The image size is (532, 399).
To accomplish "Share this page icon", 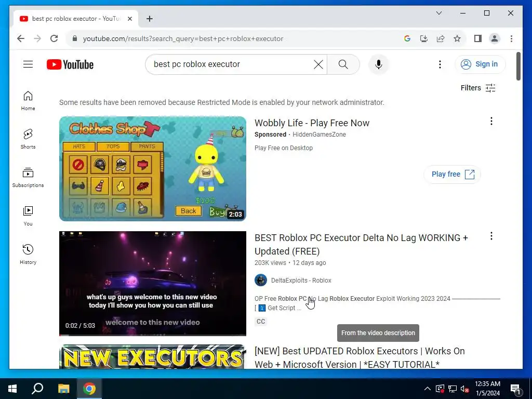I will click(441, 38).
